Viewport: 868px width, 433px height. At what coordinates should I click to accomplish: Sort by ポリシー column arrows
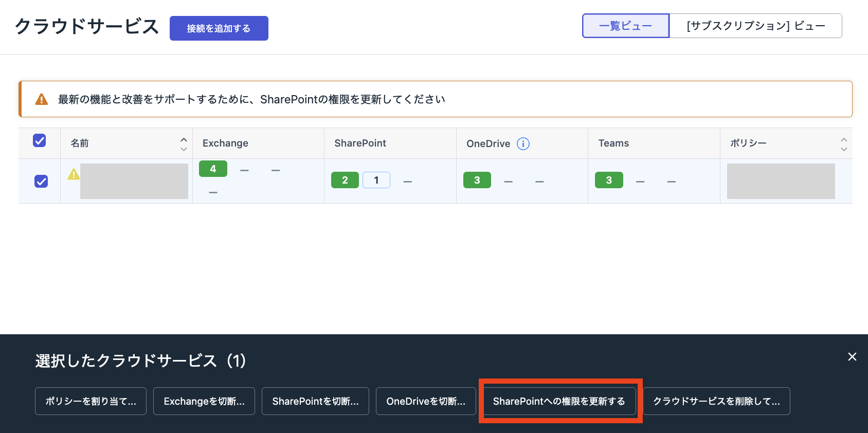coord(844,144)
